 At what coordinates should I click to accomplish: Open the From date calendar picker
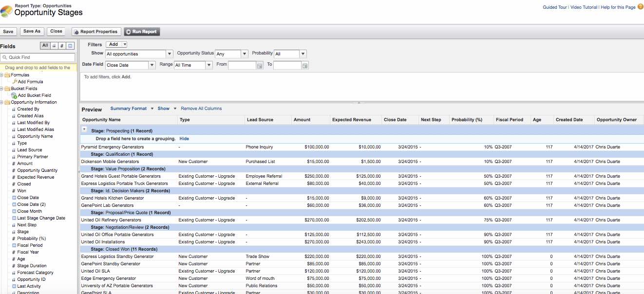[x=260, y=65]
